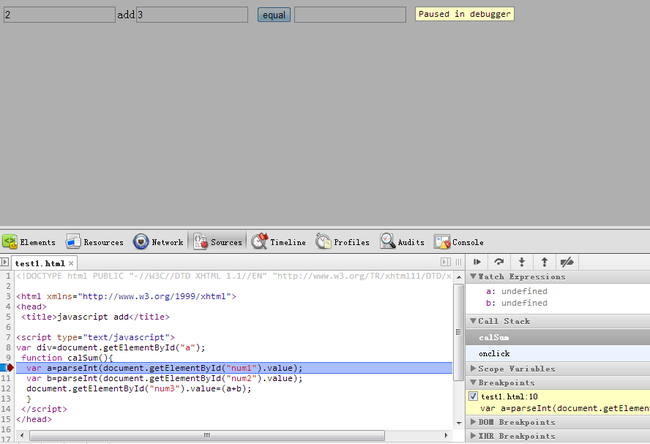Click the function calSum(){ code line
The width and height of the screenshot is (650, 444).
pos(67,357)
